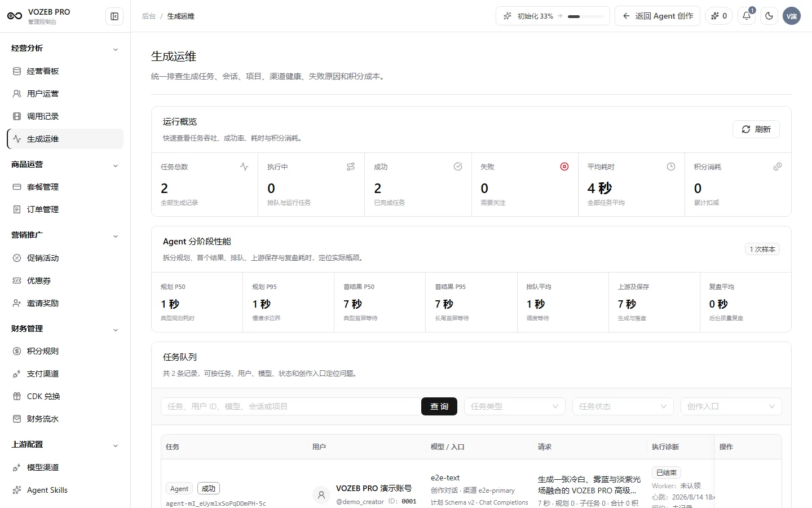Image resolution: width=812 pixels, height=508 pixels.
Task: Click e2e-text model name
Action: (x=445, y=478)
